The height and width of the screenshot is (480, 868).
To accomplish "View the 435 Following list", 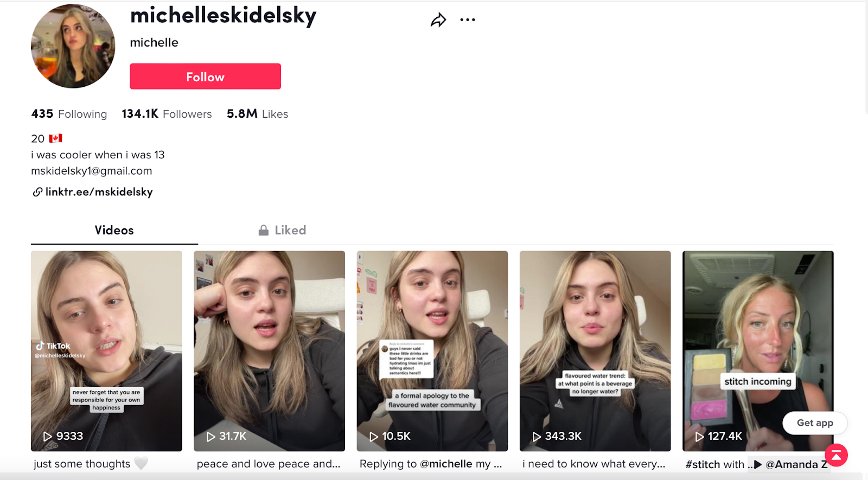I will (x=69, y=114).
